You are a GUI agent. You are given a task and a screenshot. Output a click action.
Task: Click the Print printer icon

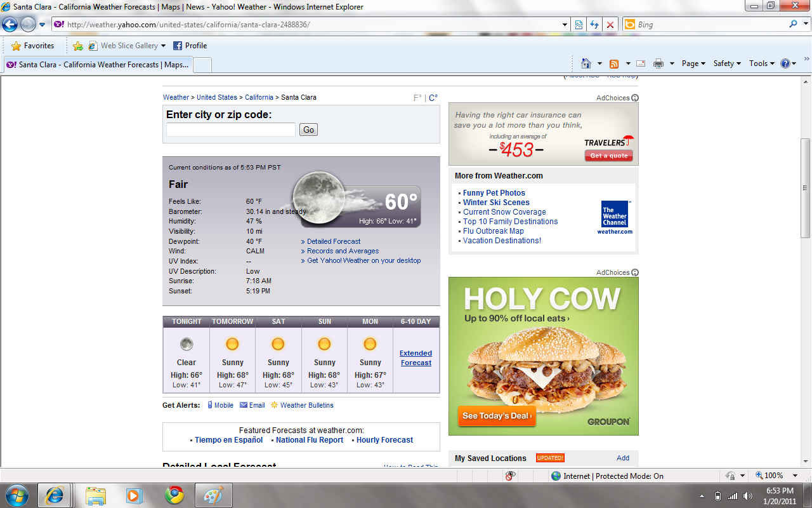(658, 63)
